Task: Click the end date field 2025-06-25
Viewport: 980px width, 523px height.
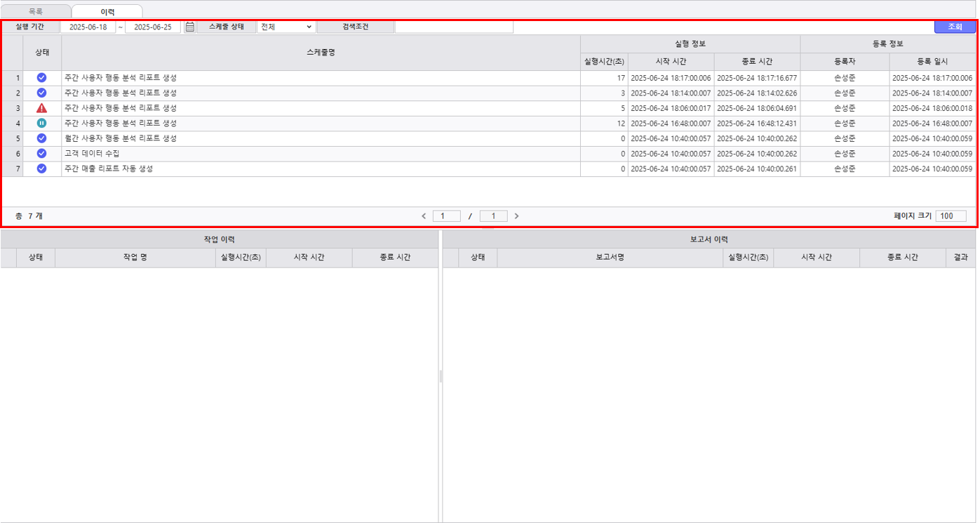Action: coord(152,27)
